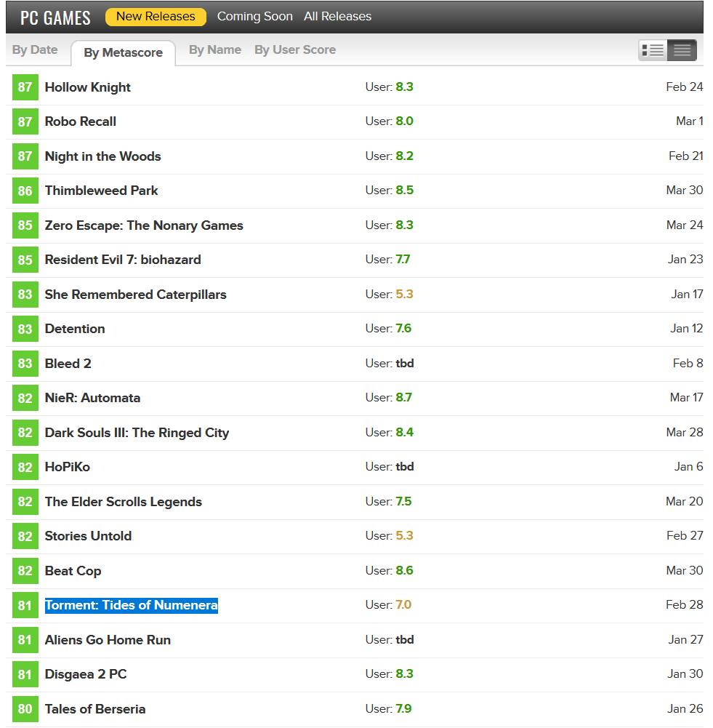
Task: Click Thimbleweed Park's user score 8.5
Action: click(x=404, y=191)
